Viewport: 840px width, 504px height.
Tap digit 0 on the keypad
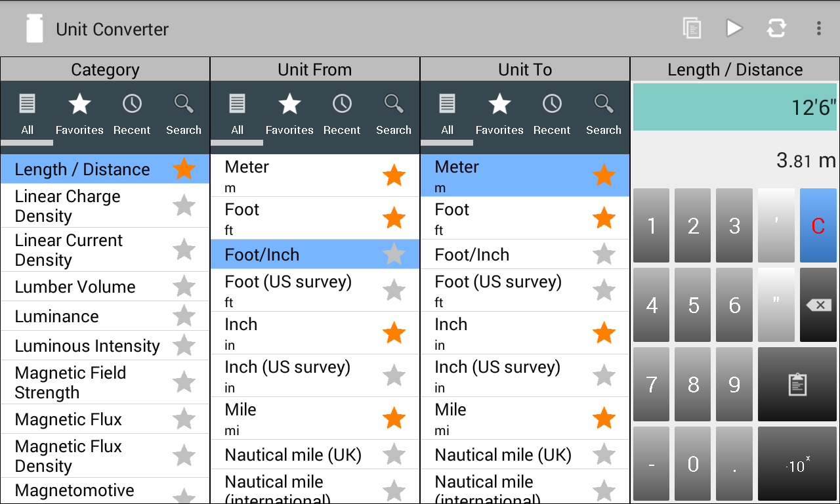[x=693, y=464]
